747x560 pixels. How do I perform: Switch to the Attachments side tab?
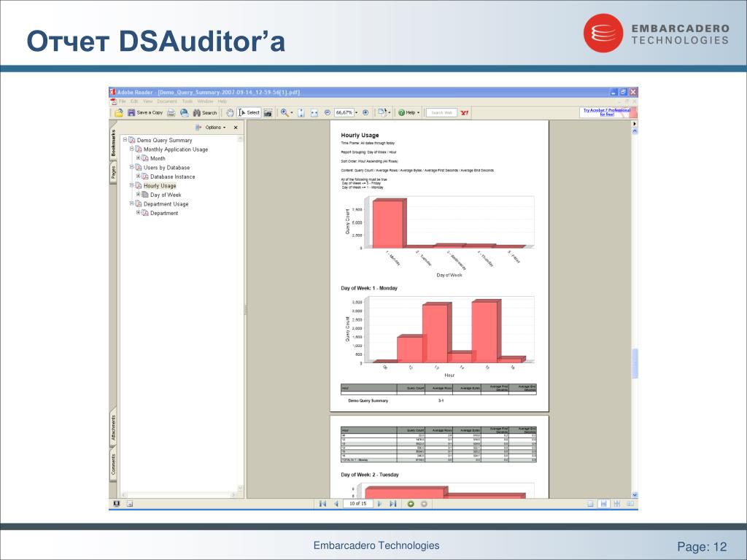point(113,427)
